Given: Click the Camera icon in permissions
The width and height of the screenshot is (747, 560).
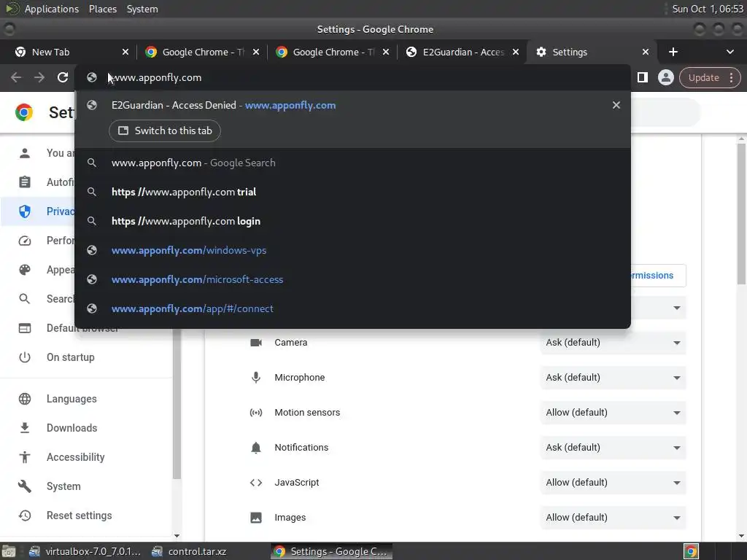Looking at the screenshot, I should click(256, 343).
